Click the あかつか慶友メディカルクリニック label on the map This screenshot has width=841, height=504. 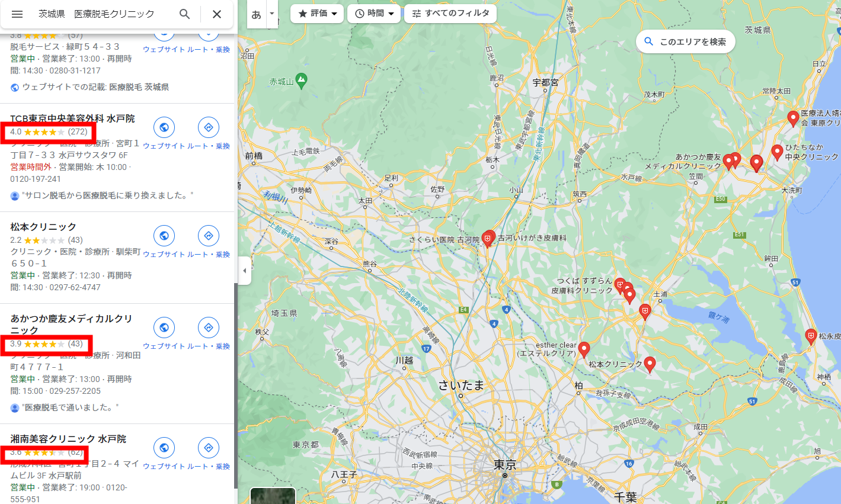point(683,162)
